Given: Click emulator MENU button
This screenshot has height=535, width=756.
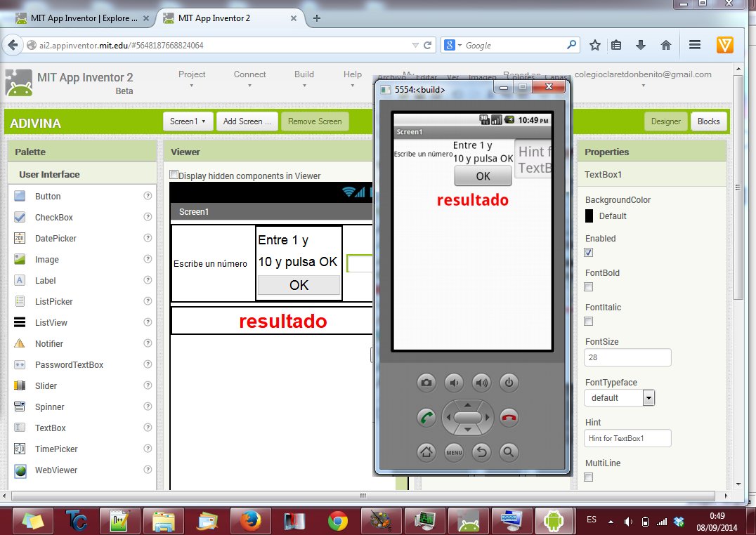Looking at the screenshot, I should [x=454, y=452].
